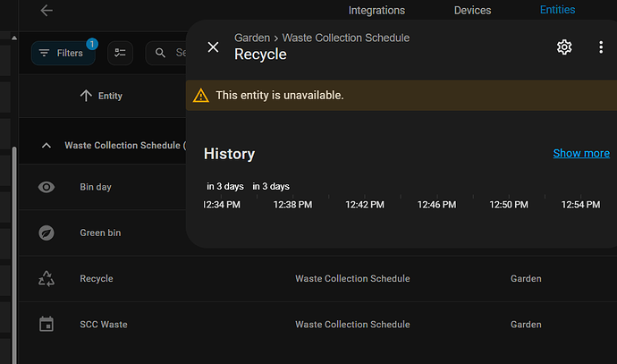Click the eye icon beside Bin day

pyautogui.click(x=46, y=187)
